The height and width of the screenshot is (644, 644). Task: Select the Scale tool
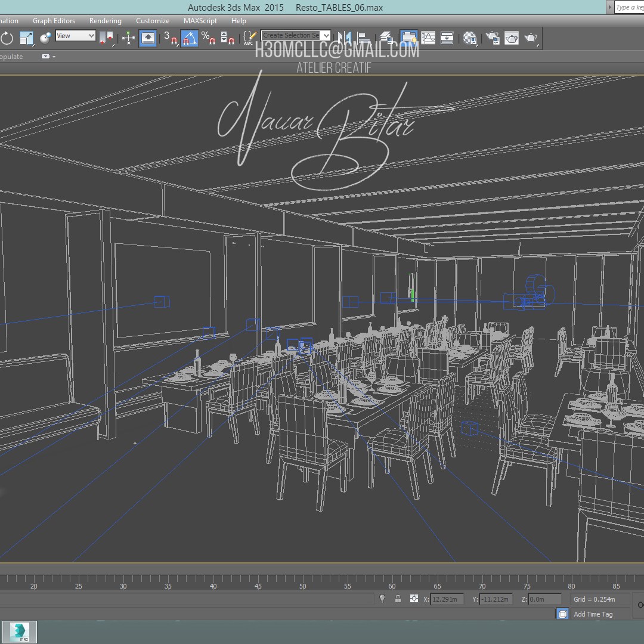tap(26, 39)
